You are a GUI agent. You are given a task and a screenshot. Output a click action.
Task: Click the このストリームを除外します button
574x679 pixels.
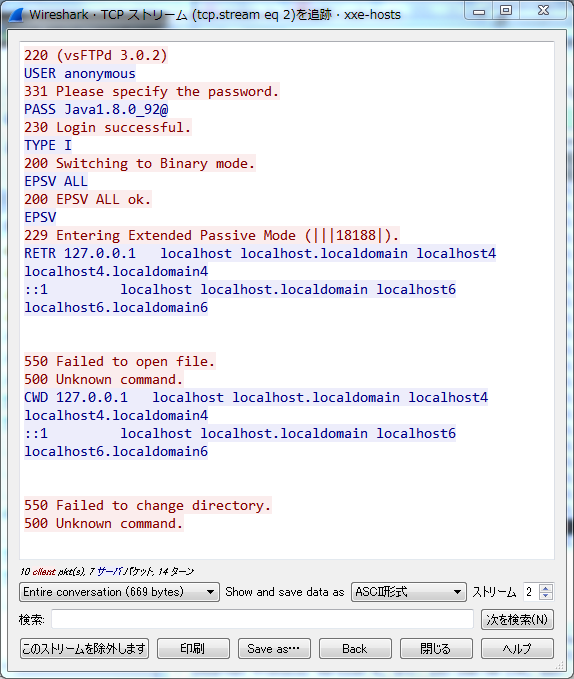pos(84,648)
